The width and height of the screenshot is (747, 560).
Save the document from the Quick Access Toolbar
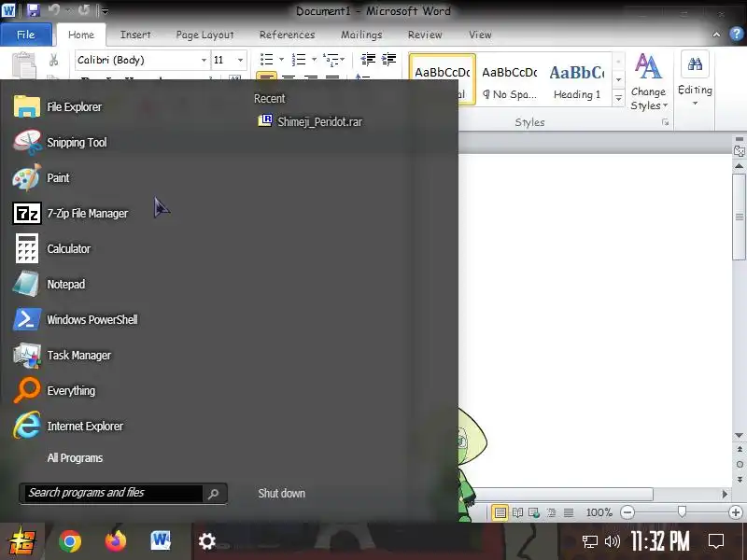pos(33,10)
